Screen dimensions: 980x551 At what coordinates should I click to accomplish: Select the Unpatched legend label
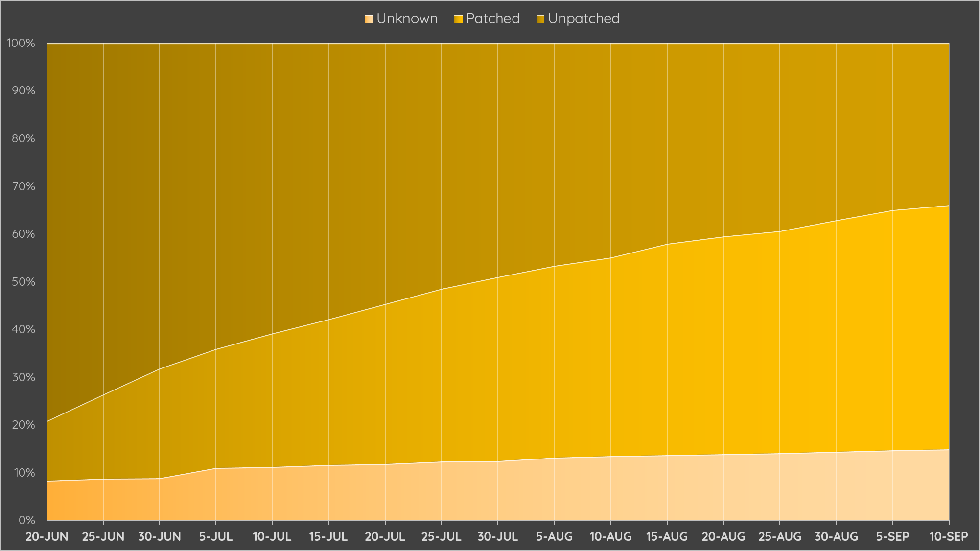click(583, 19)
